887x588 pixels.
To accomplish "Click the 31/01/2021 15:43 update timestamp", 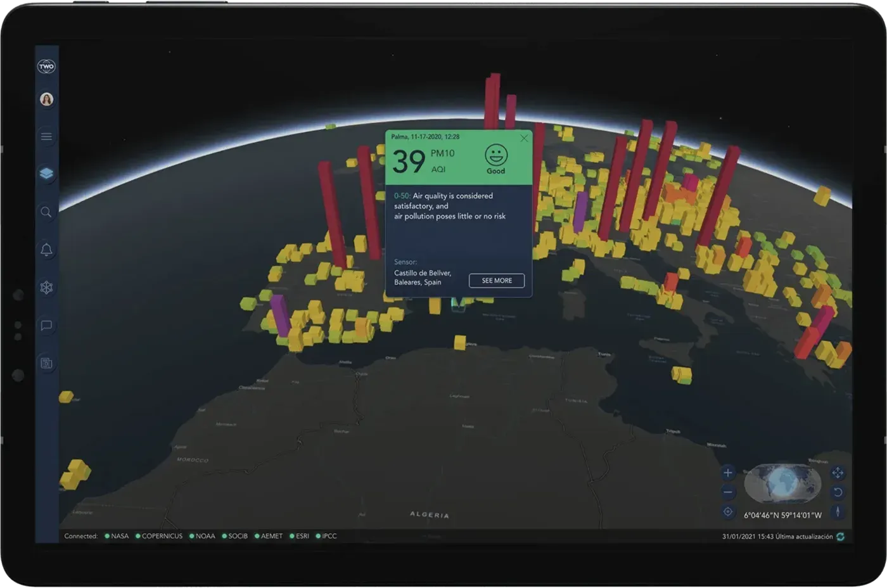I will (x=777, y=537).
